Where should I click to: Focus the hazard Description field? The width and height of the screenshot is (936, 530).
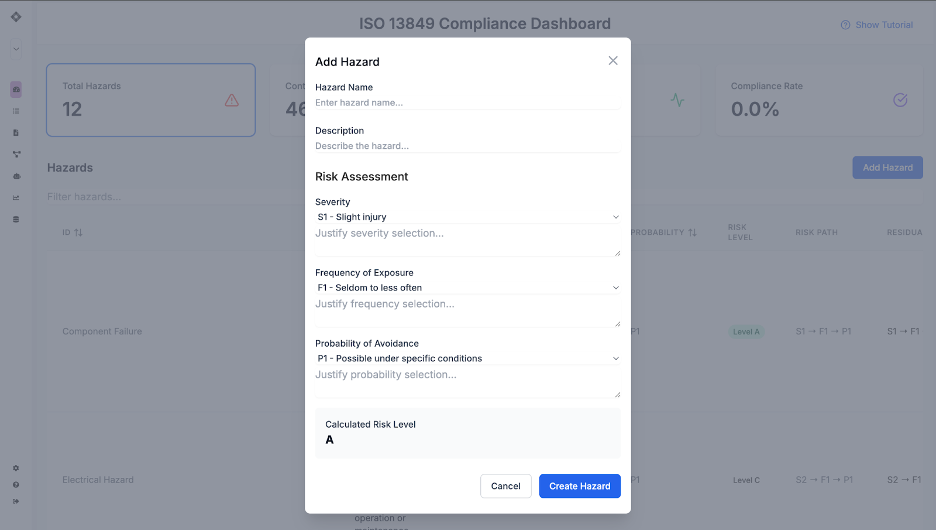[x=467, y=146]
